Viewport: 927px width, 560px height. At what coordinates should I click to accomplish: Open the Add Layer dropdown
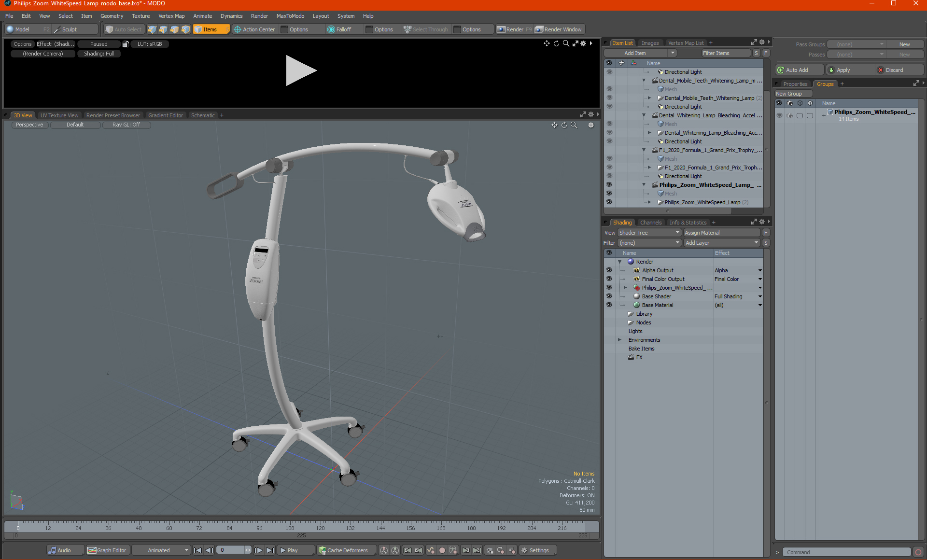click(x=721, y=243)
